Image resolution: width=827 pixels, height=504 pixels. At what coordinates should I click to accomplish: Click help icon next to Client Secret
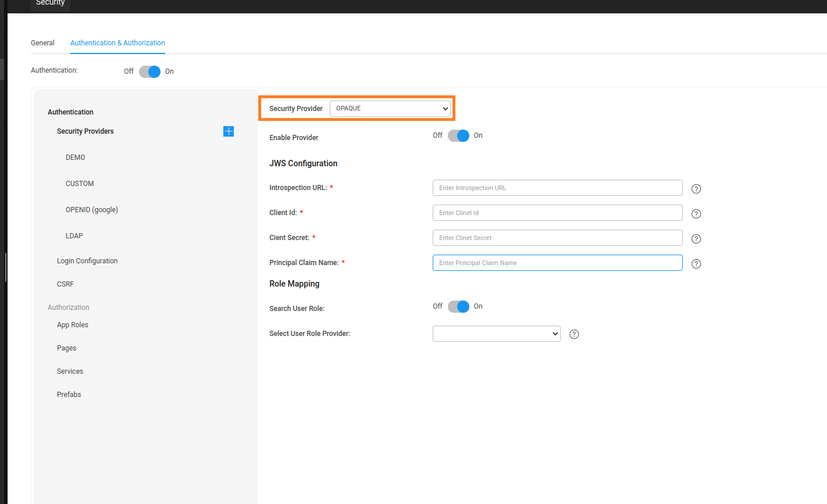[696, 239]
